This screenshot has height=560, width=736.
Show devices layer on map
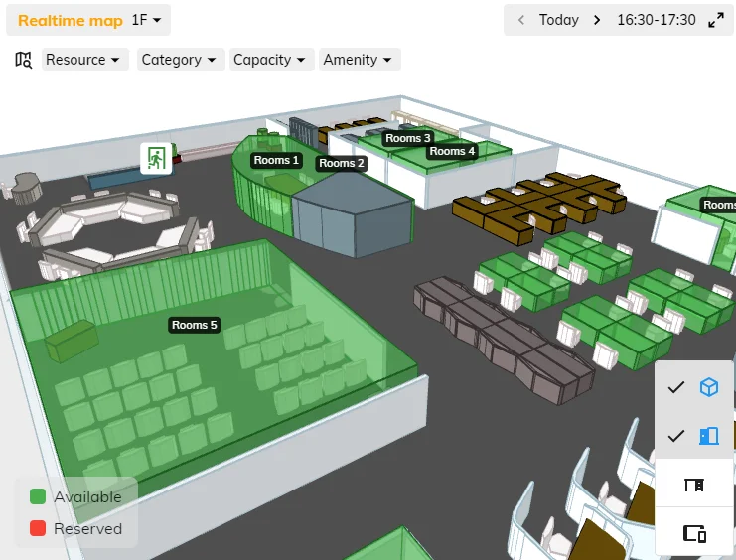tap(694, 533)
